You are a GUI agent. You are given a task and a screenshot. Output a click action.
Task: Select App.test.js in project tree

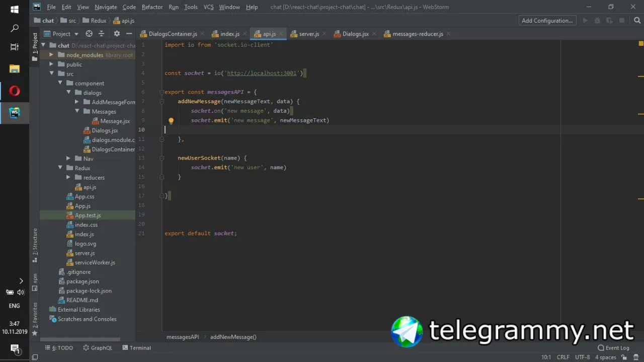pyautogui.click(x=88, y=215)
